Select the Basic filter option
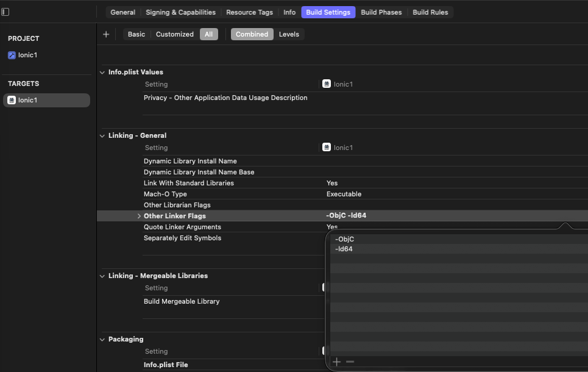The height and width of the screenshot is (372, 588). click(x=136, y=35)
